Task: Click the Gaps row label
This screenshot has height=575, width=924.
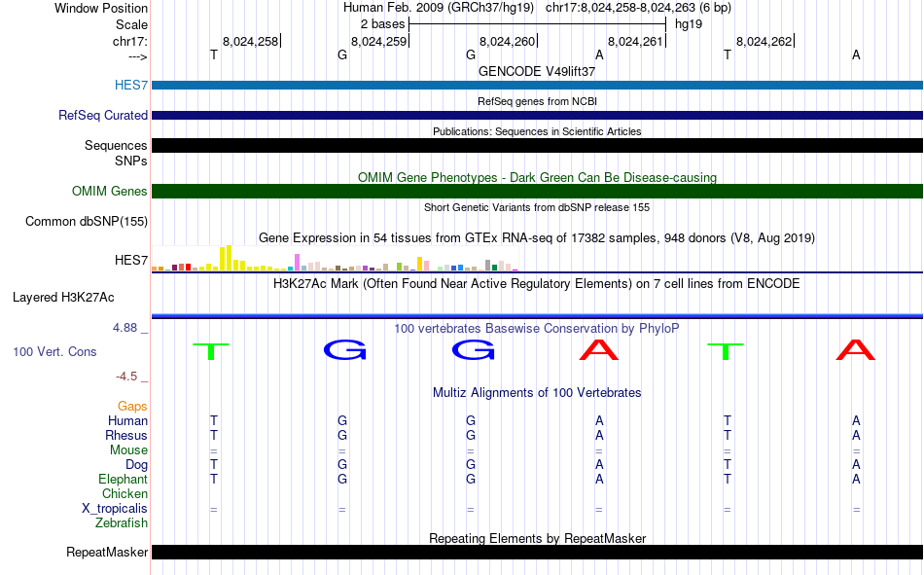Action: coord(132,407)
